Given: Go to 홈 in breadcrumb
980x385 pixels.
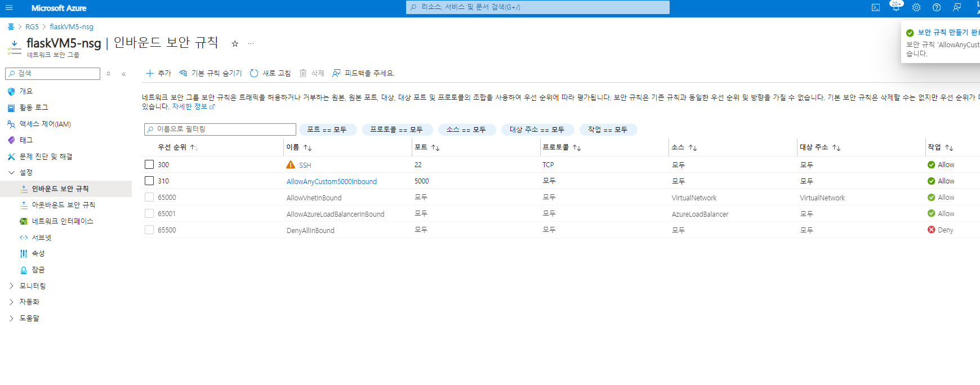Looking at the screenshot, I should 11,26.
